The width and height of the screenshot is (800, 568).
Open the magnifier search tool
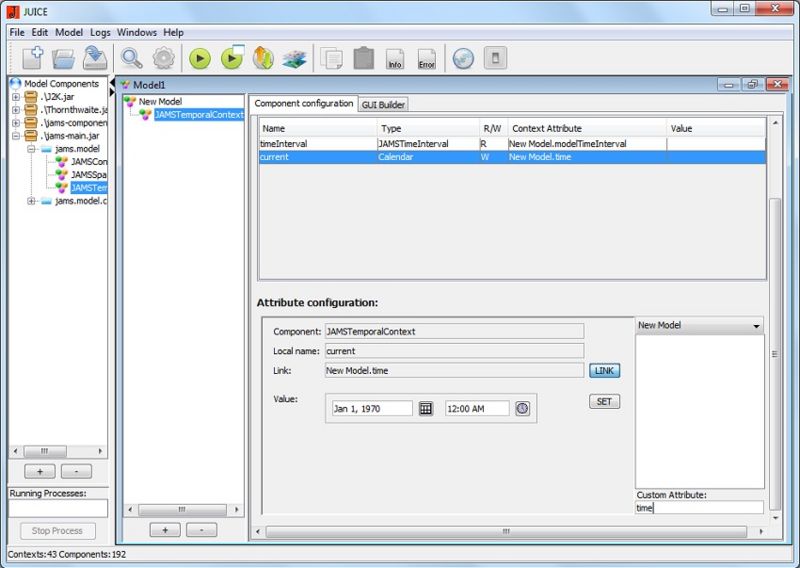coord(132,58)
